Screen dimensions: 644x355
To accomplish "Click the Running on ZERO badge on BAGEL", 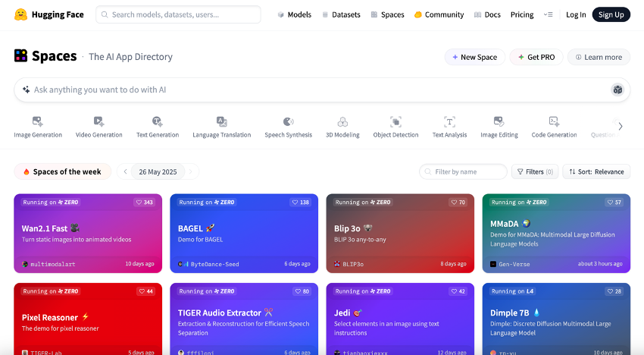I will tap(207, 203).
